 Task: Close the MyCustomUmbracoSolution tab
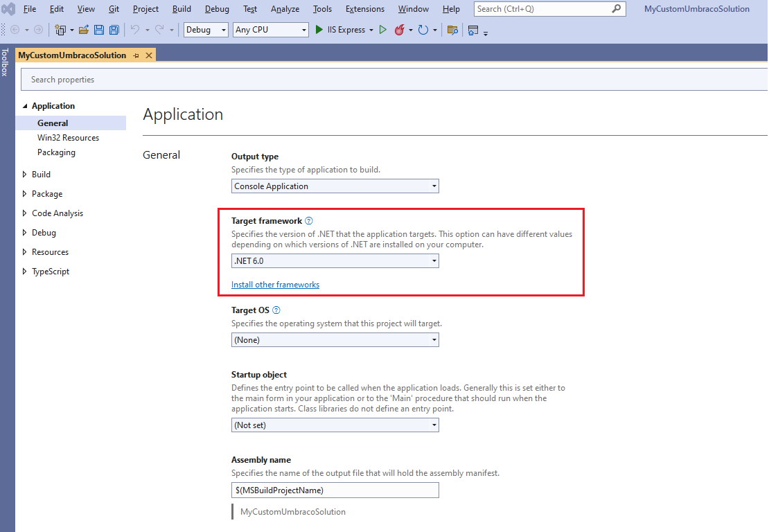[x=148, y=55]
